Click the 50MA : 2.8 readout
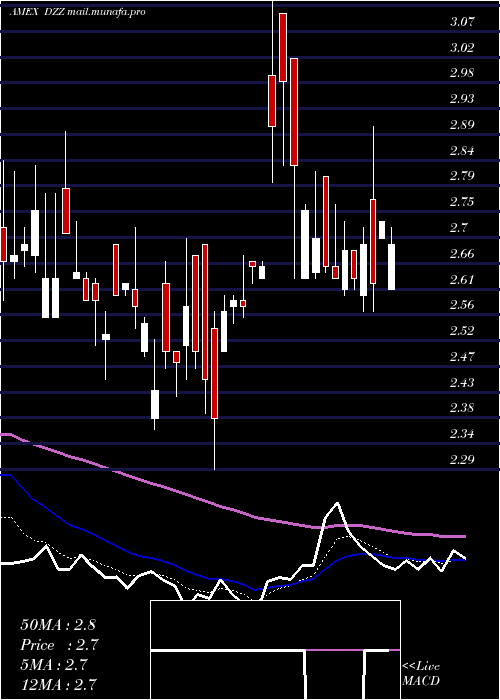The image size is (500, 700). click(x=58, y=625)
